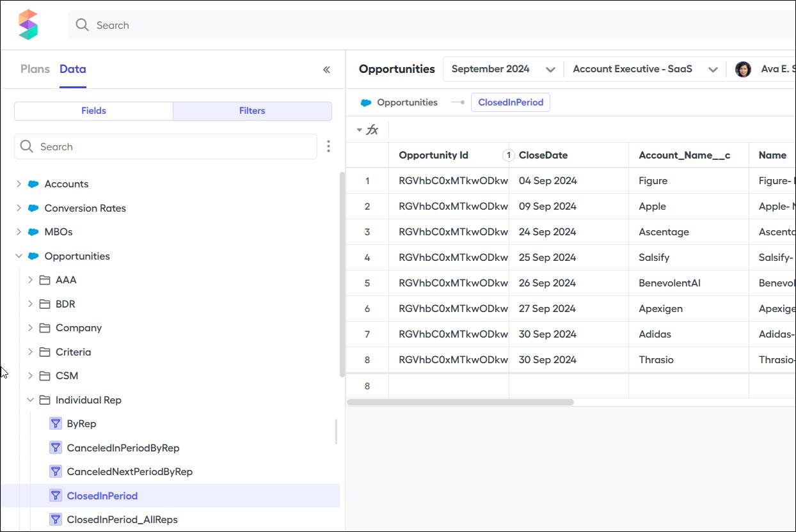Switch to the Fields toggle tab

[x=93, y=111]
